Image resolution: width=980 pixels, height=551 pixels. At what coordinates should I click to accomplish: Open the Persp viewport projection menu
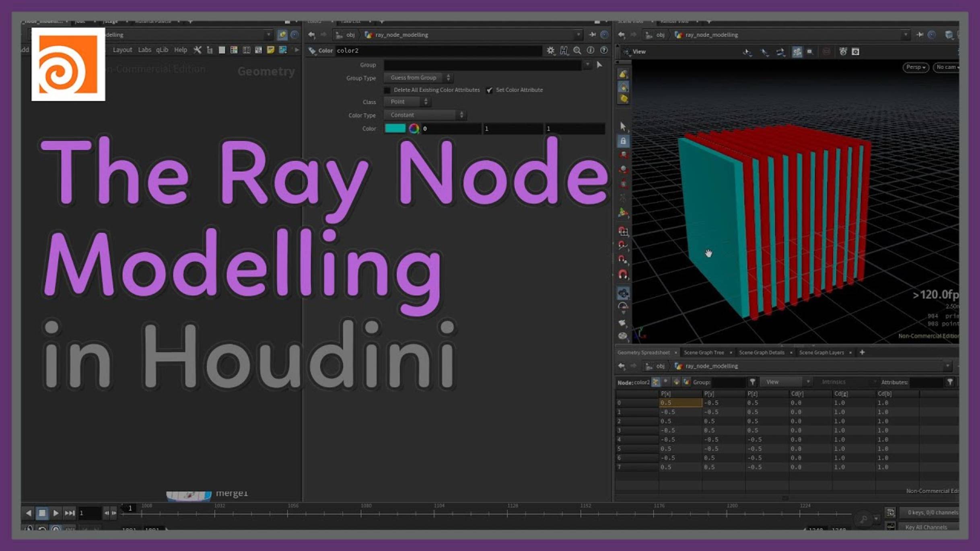tap(916, 67)
